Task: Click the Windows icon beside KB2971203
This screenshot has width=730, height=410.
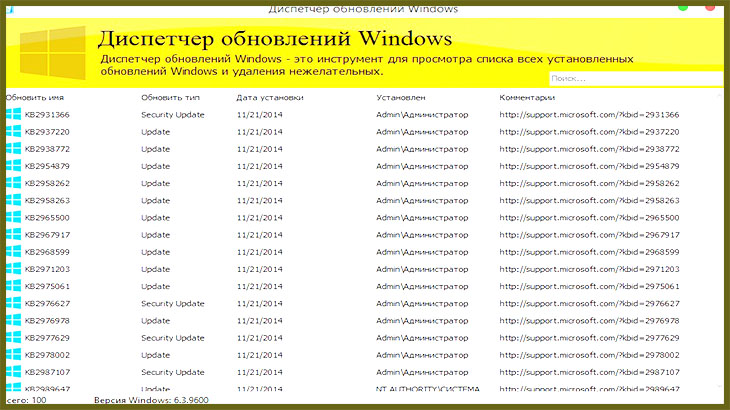Action: pos(14,269)
